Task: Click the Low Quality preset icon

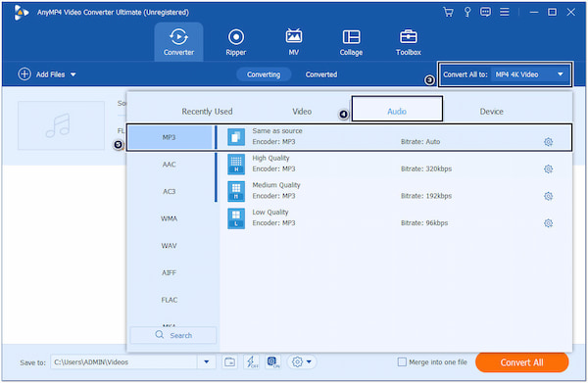Action: point(236,218)
